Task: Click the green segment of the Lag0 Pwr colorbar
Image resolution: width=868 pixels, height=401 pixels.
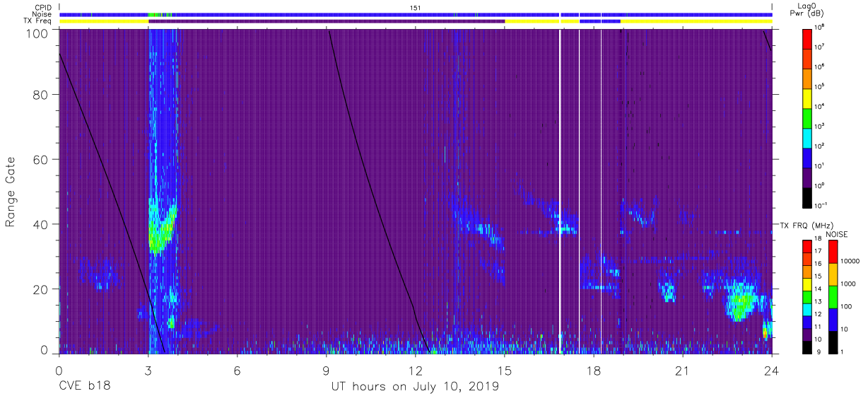Action: [x=809, y=117]
